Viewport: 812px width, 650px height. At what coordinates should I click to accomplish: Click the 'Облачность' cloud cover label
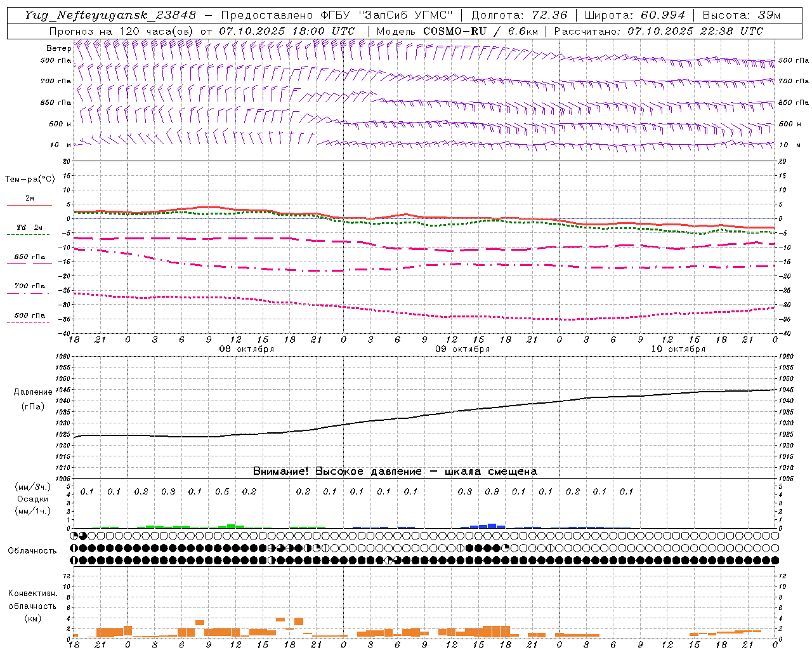(x=32, y=551)
